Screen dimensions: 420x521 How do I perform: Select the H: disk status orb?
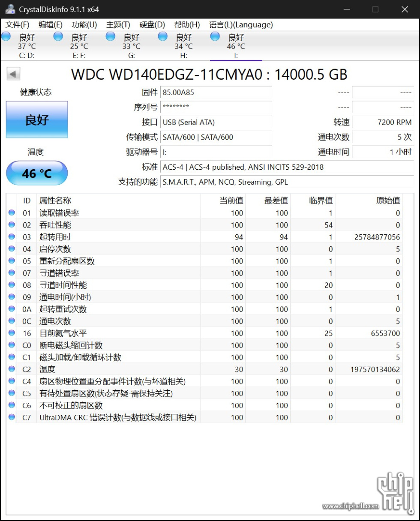click(163, 36)
